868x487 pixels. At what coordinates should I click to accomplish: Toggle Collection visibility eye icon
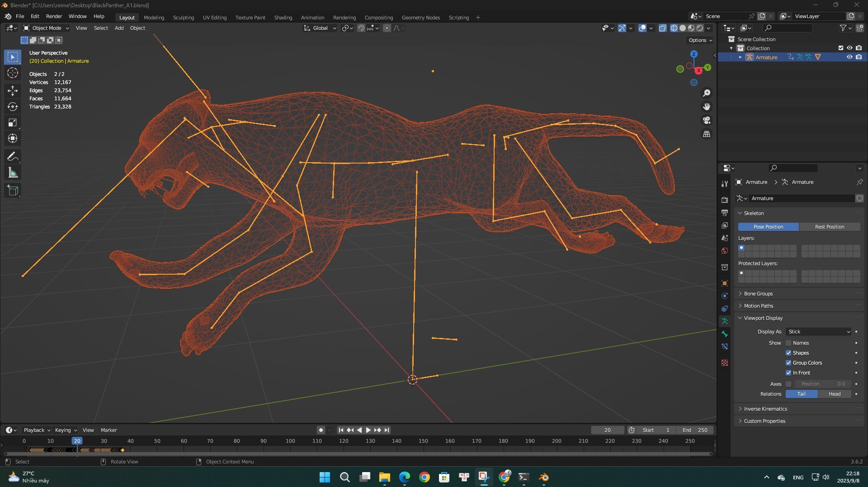[849, 48]
